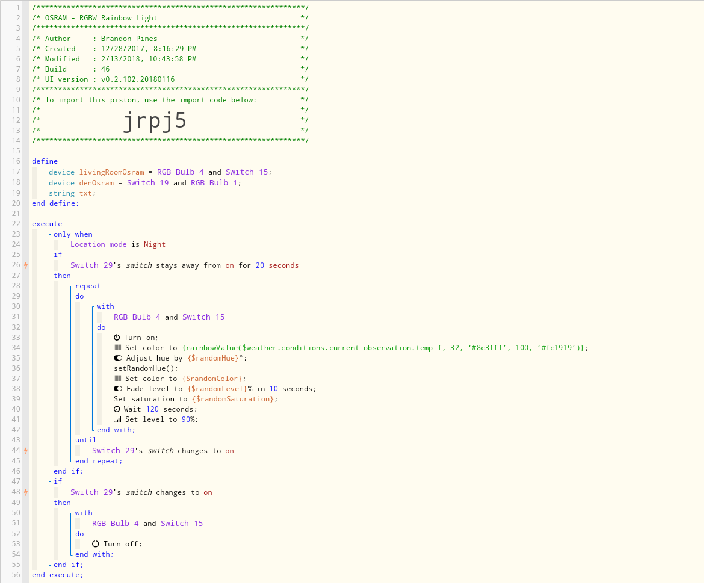709x588 pixels.
Task: Click the {$randomLevel} variable
Action: pos(217,389)
